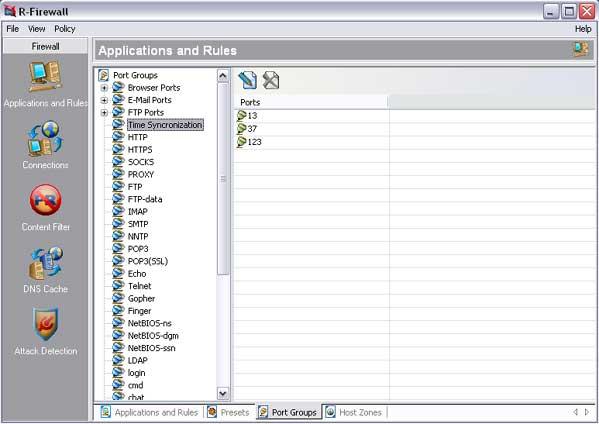Select the login tree item
The height and width of the screenshot is (424, 599).
(x=136, y=373)
